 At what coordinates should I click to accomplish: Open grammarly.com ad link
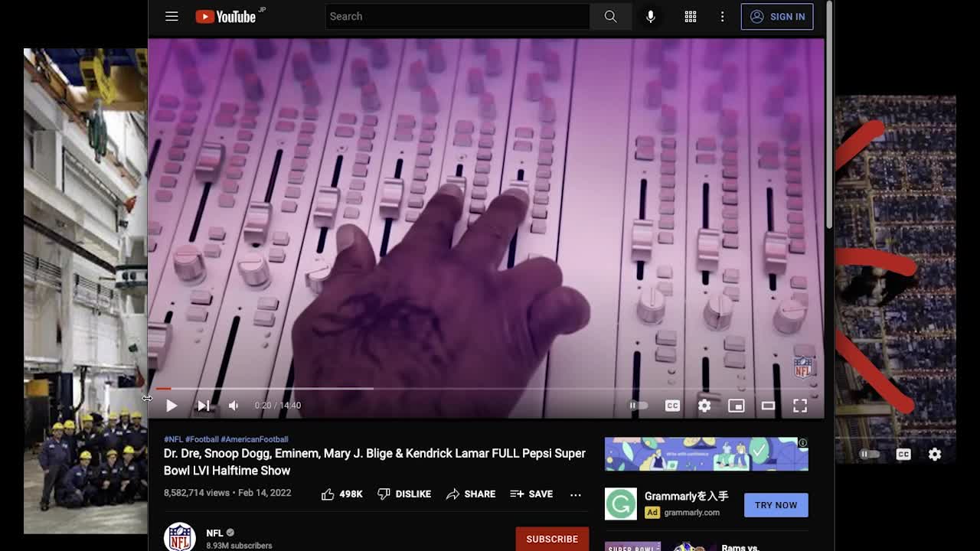(x=691, y=513)
